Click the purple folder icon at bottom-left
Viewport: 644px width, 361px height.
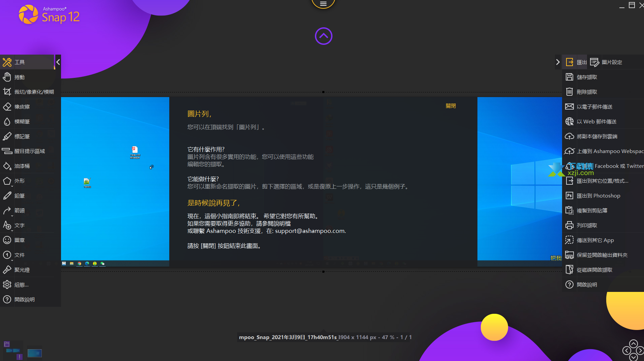[x=7, y=344]
